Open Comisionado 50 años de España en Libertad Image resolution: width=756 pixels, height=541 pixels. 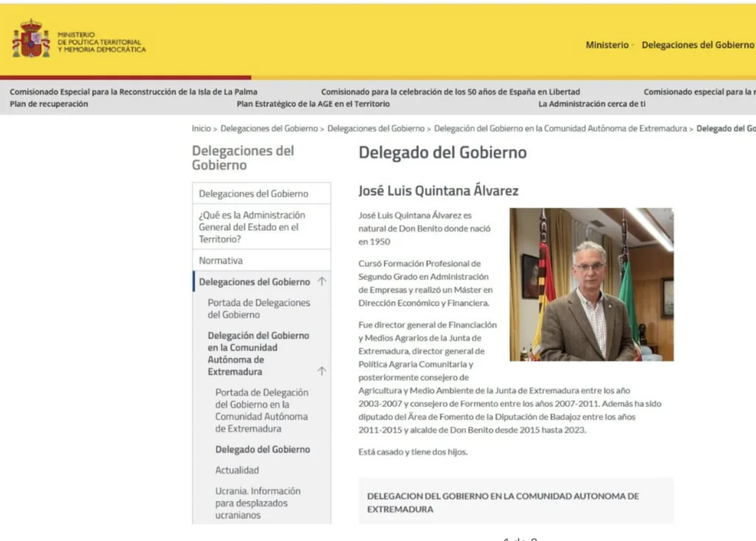450,92
